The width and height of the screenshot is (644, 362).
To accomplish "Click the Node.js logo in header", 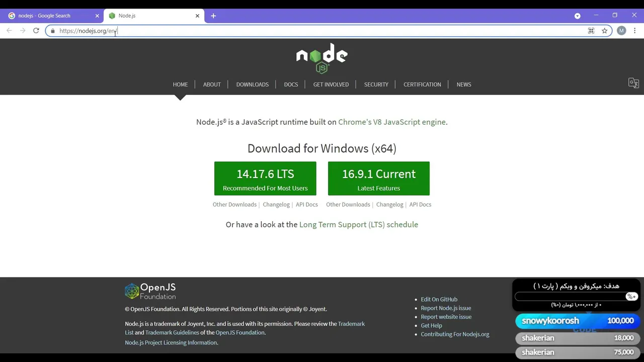I will coord(321,58).
